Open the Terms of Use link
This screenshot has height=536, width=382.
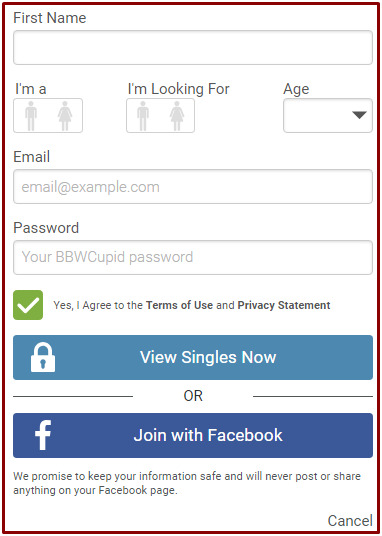point(179,305)
